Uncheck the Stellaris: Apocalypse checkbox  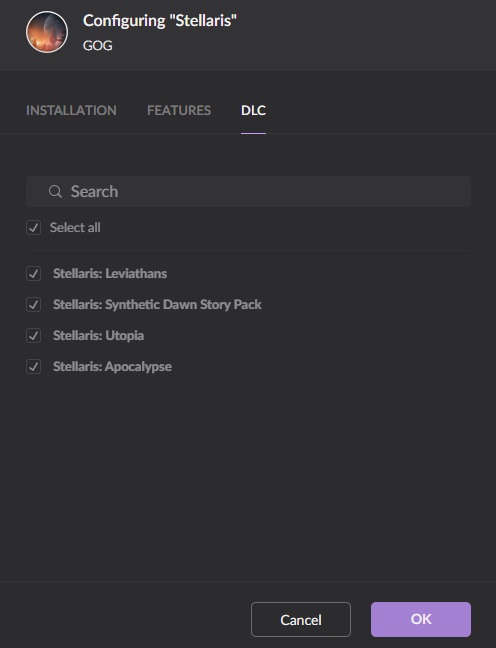[x=33, y=367]
